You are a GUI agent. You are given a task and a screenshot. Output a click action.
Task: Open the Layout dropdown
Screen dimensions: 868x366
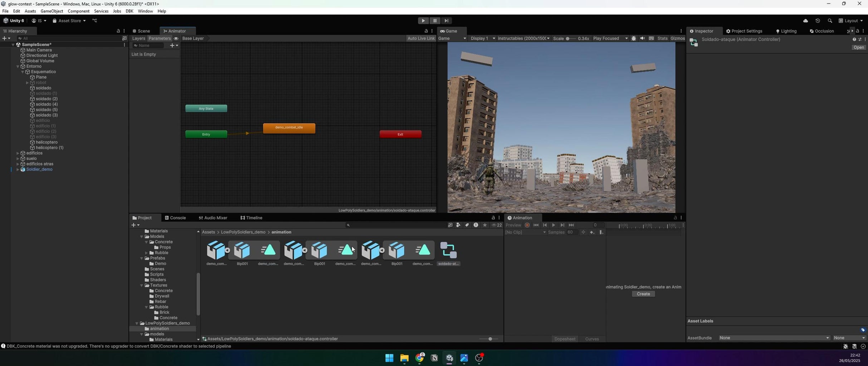pyautogui.click(x=851, y=21)
